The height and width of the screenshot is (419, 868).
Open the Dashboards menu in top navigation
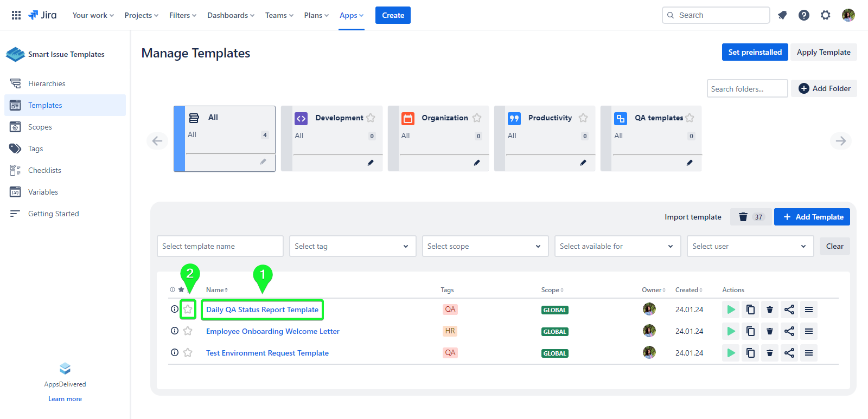[231, 15]
